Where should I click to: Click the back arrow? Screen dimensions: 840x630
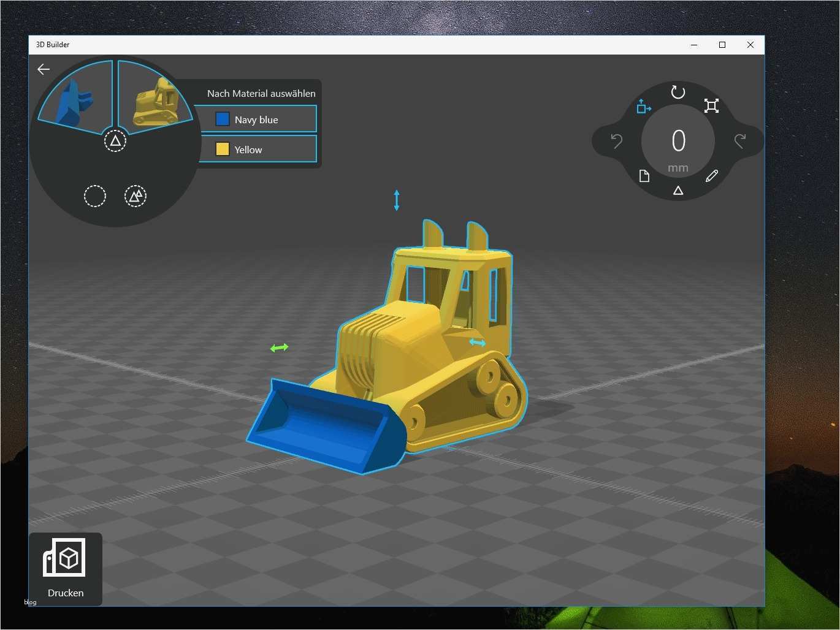(44, 69)
